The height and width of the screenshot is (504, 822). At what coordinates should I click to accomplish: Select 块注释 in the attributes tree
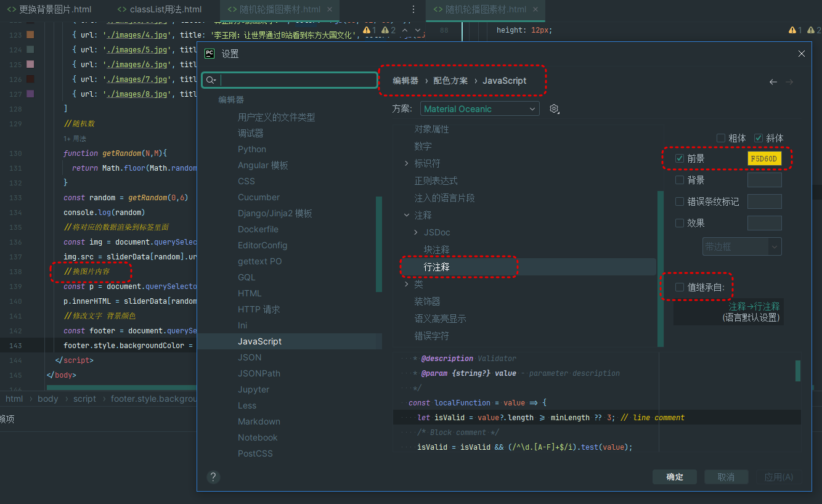pyautogui.click(x=436, y=250)
